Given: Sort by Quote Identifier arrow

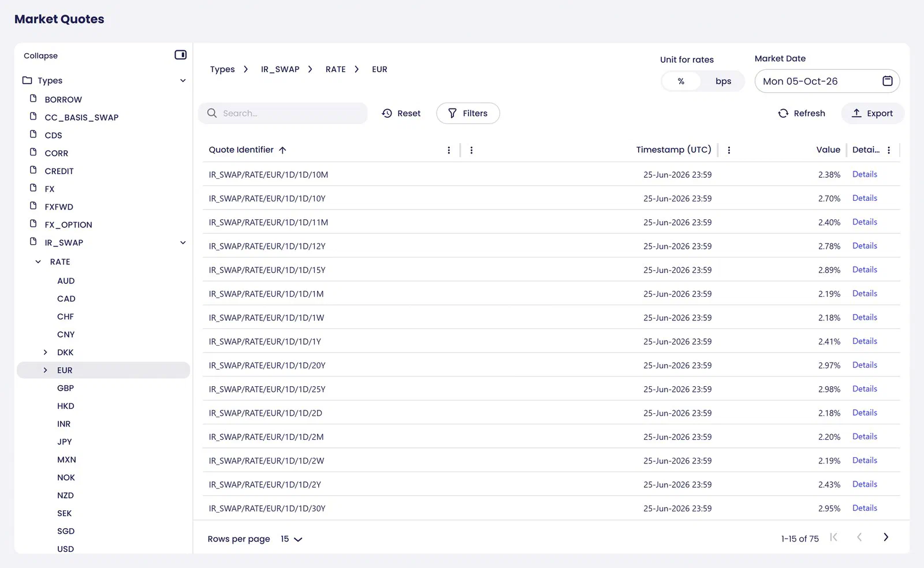Looking at the screenshot, I should (282, 150).
